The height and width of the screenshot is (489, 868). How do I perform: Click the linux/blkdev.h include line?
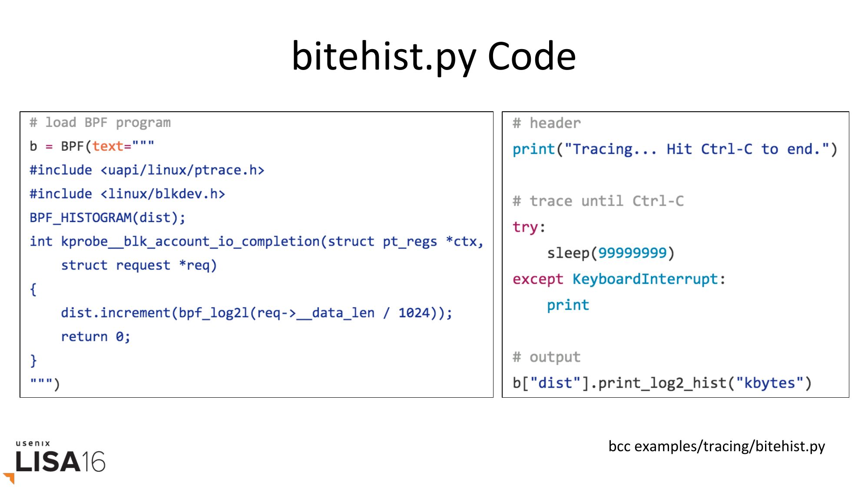point(127,194)
